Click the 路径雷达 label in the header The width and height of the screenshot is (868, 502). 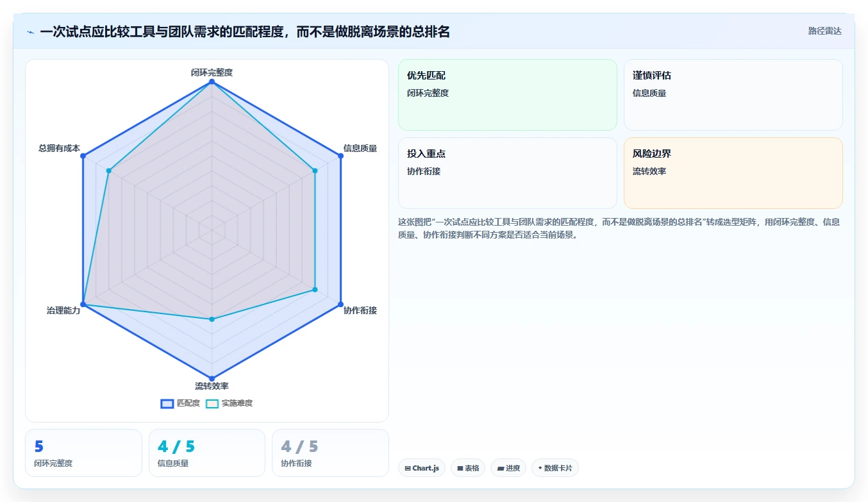824,31
